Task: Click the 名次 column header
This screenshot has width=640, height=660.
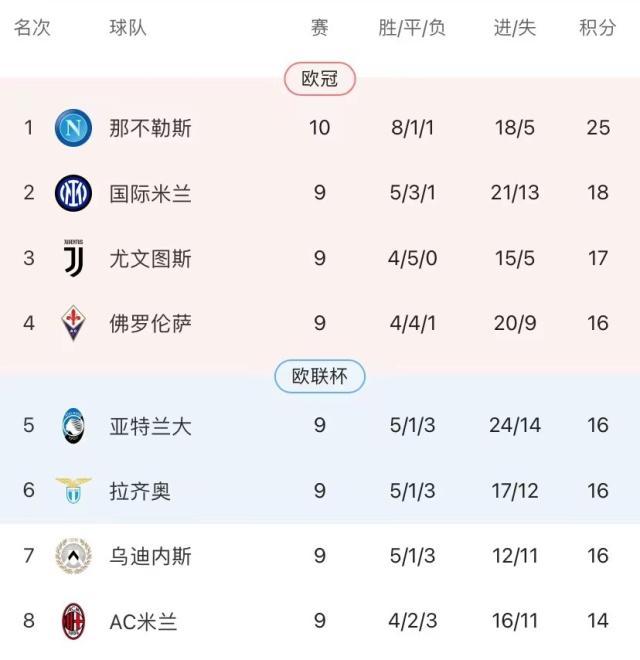Action: [31, 28]
